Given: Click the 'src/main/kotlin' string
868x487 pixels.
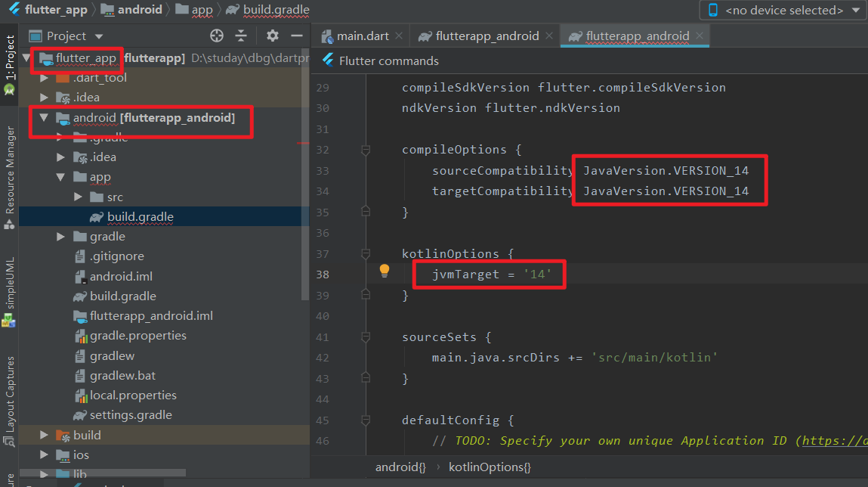Looking at the screenshot, I should point(654,358).
